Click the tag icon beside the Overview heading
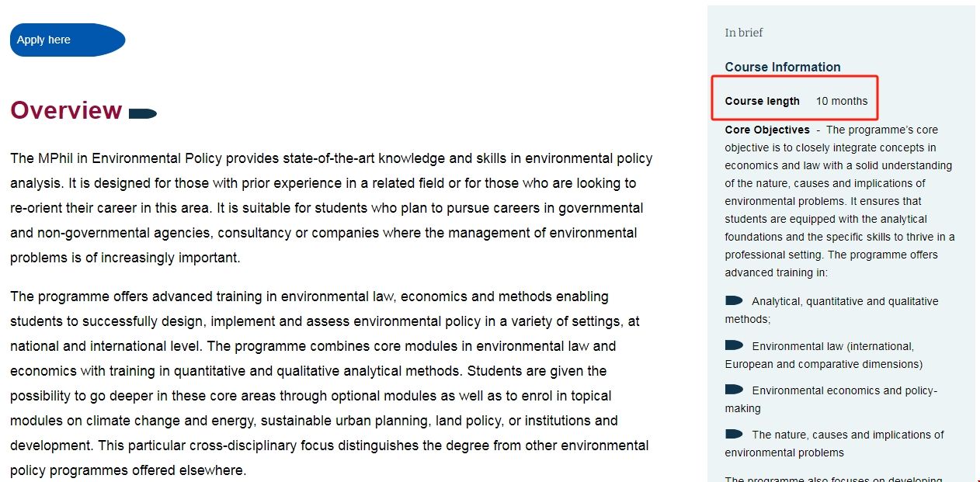This screenshot has height=482, width=980. [143, 114]
